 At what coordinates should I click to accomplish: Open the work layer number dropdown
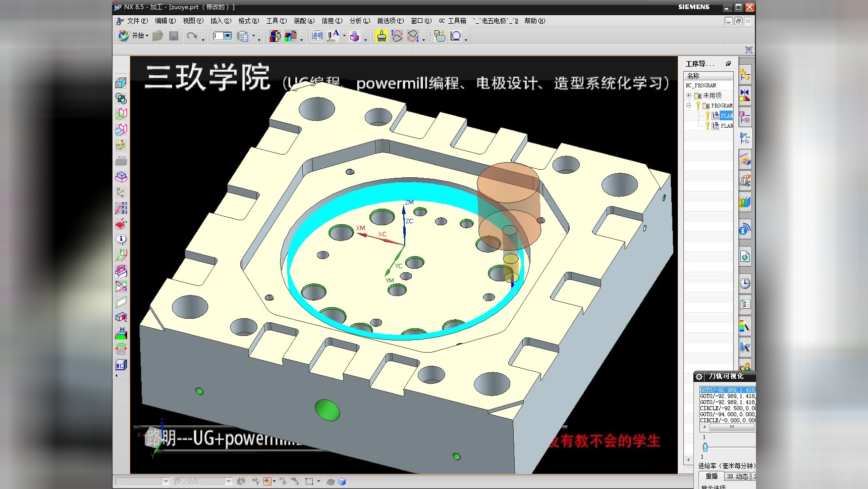click(228, 36)
